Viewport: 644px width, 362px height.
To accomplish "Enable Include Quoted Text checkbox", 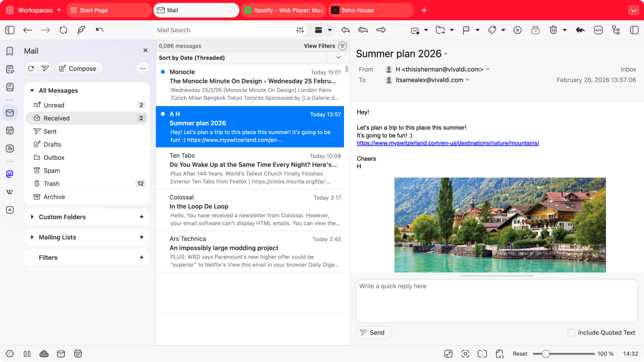I will click(x=571, y=333).
